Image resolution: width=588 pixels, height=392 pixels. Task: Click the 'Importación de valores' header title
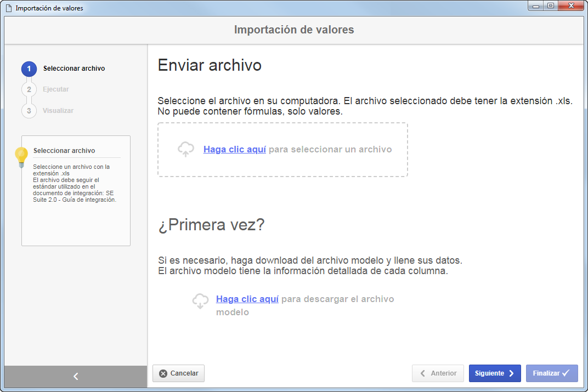pyautogui.click(x=294, y=30)
